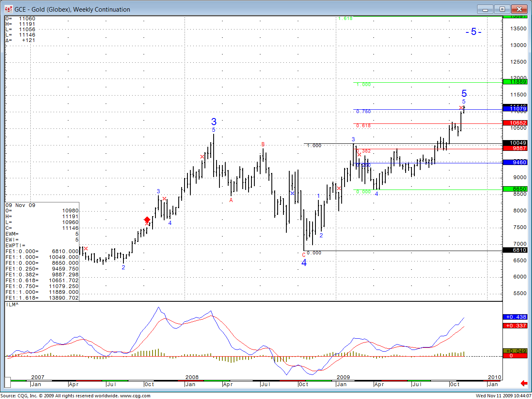The width and height of the screenshot is (532, 399).
Task: Click the red x marker near wave 5
Action: (461, 108)
